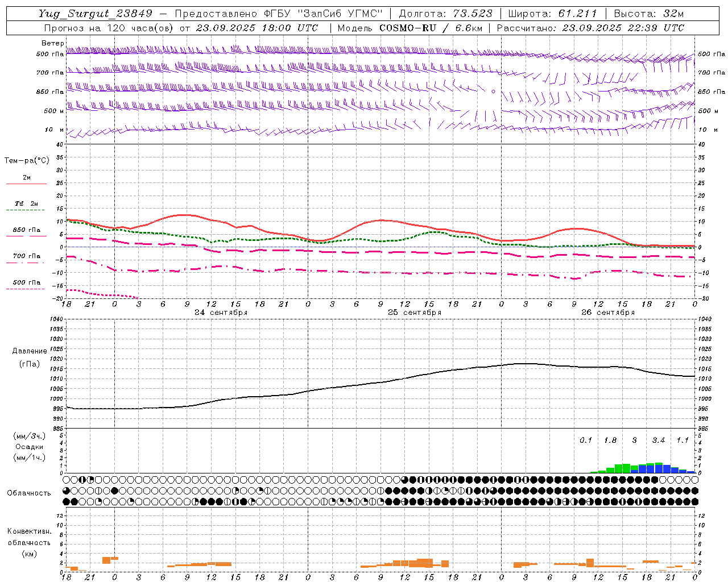
Task: Click the 0.1 precipitation total value
Action: click(586, 440)
